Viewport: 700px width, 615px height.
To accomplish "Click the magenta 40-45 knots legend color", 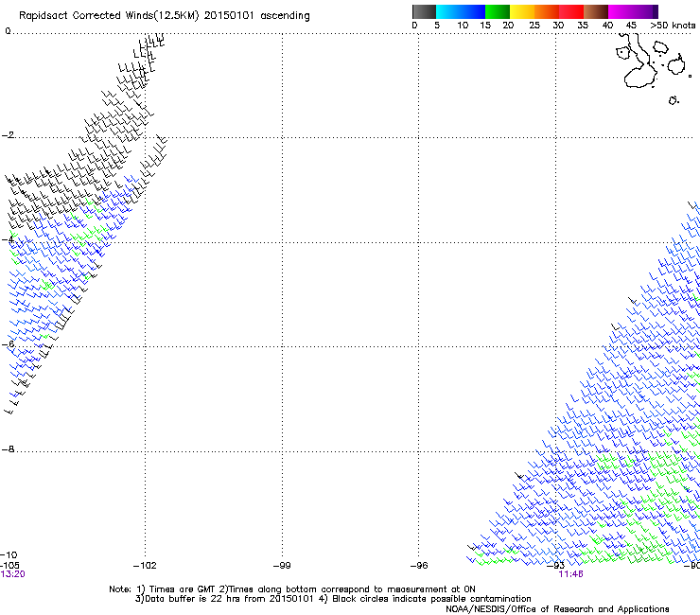I will coord(621,11).
